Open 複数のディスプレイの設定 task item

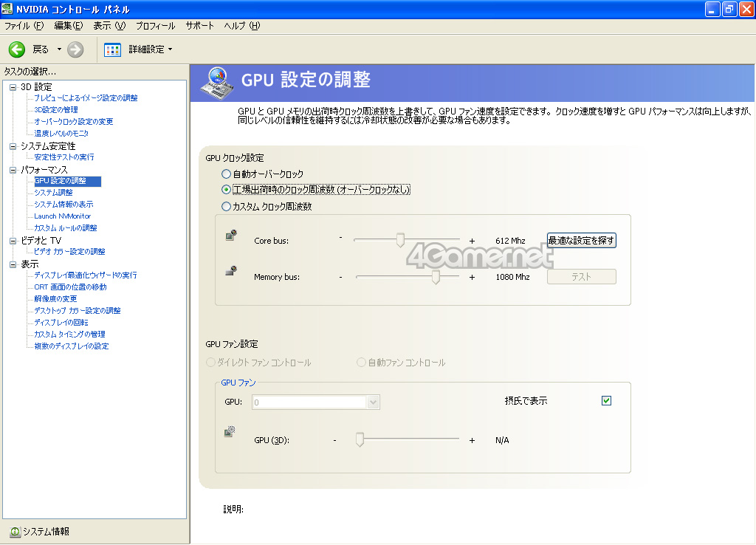point(72,346)
